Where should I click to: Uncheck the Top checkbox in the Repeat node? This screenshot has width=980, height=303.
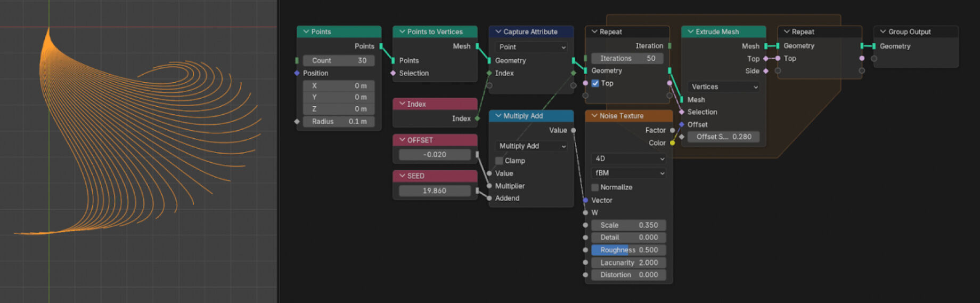click(x=595, y=83)
